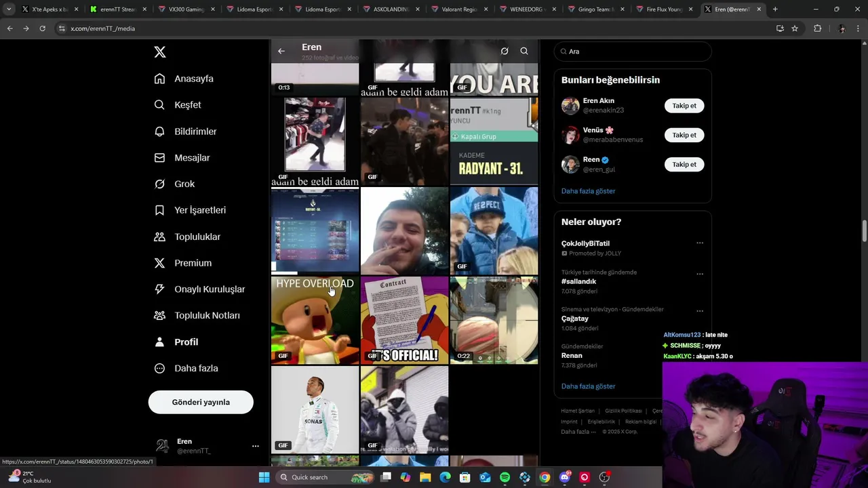Open Renan trend
Screen dimensions: 868x488
(572, 355)
